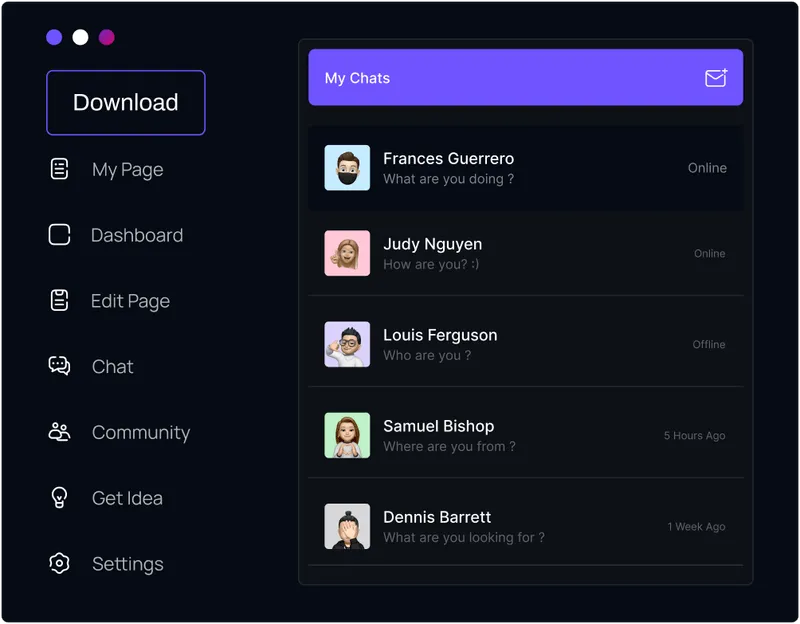Click the Edit Page document icon
800x624 pixels.
tap(60, 301)
